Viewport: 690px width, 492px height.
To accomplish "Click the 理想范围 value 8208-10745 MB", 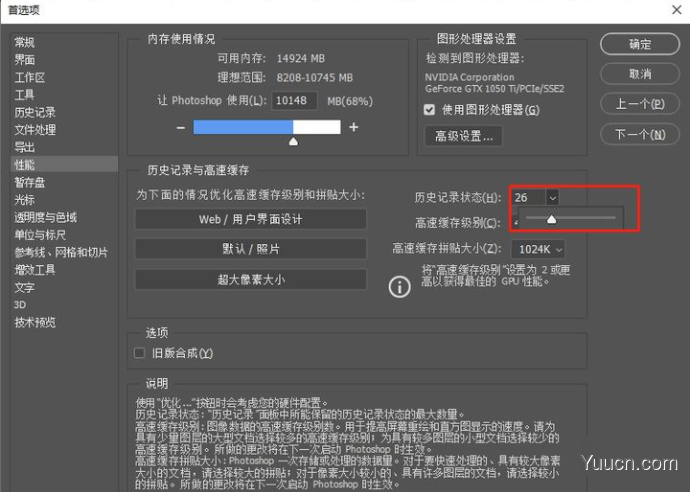I will tap(315, 78).
